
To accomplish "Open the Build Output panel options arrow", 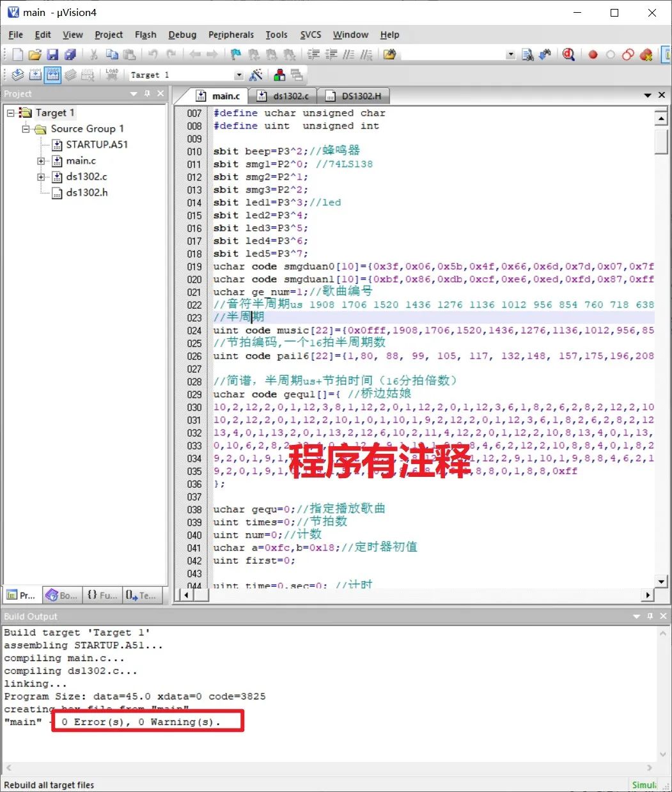I will [x=636, y=616].
